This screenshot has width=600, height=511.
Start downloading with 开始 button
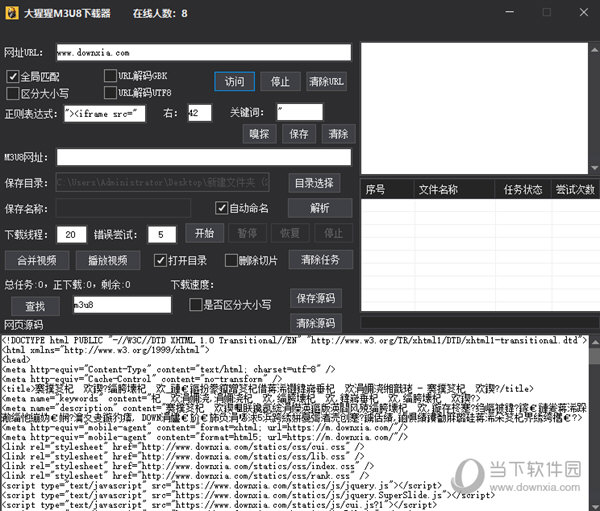click(x=204, y=233)
